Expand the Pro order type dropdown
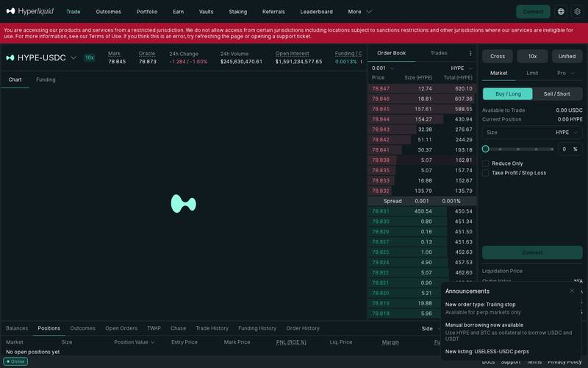Screen dimensions: 588x368 coord(565,73)
